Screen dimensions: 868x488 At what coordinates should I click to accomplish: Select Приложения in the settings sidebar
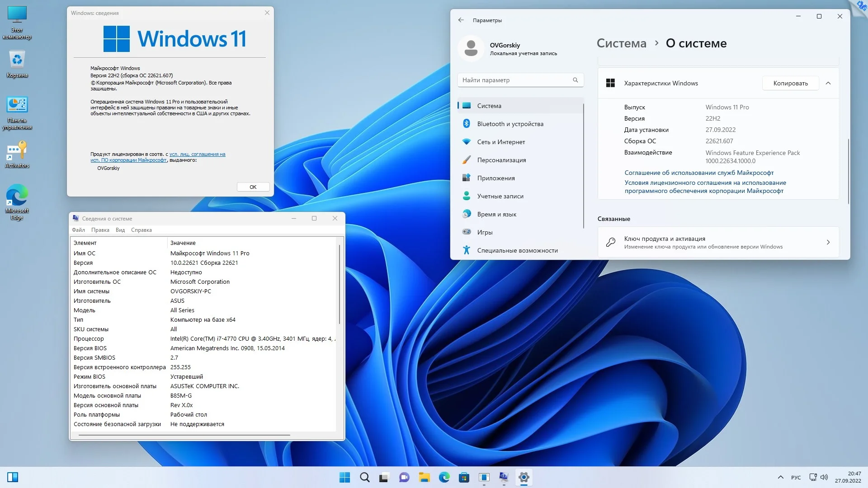496,178
